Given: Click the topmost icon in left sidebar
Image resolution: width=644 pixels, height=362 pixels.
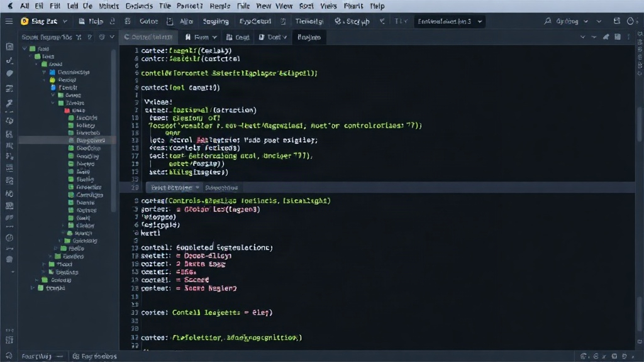Looking at the screenshot, I should click(9, 47).
